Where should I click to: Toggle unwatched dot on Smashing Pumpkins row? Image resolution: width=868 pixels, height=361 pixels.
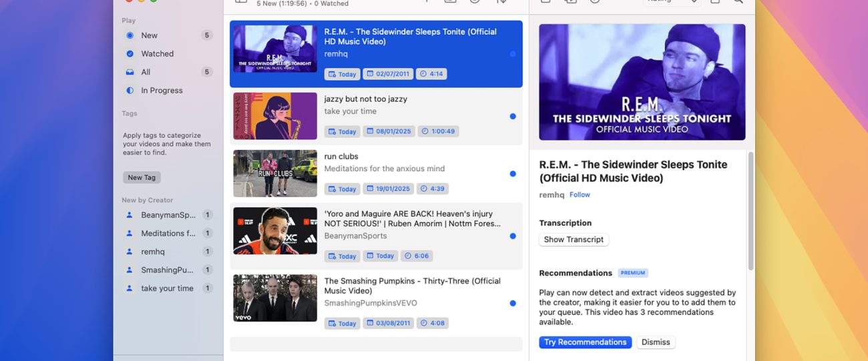click(x=513, y=304)
